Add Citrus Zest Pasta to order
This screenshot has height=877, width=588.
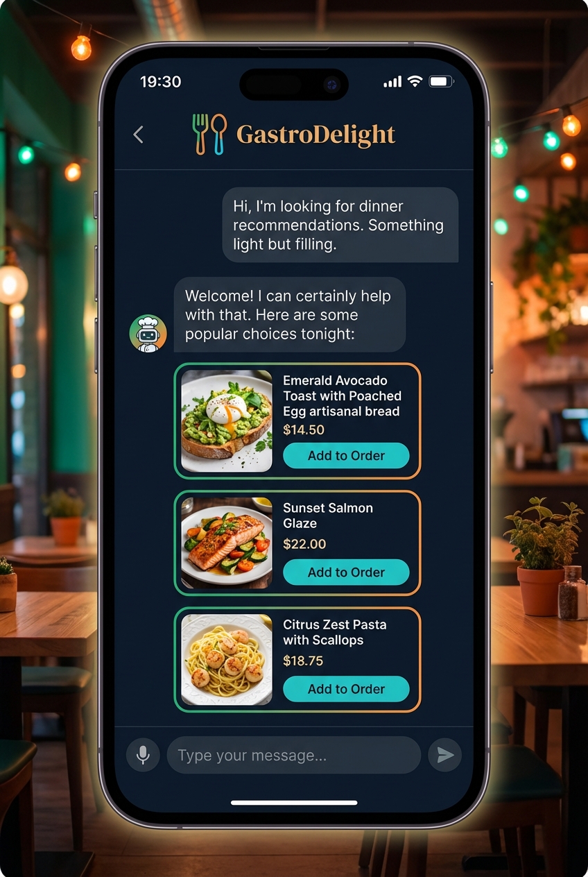click(346, 689)
